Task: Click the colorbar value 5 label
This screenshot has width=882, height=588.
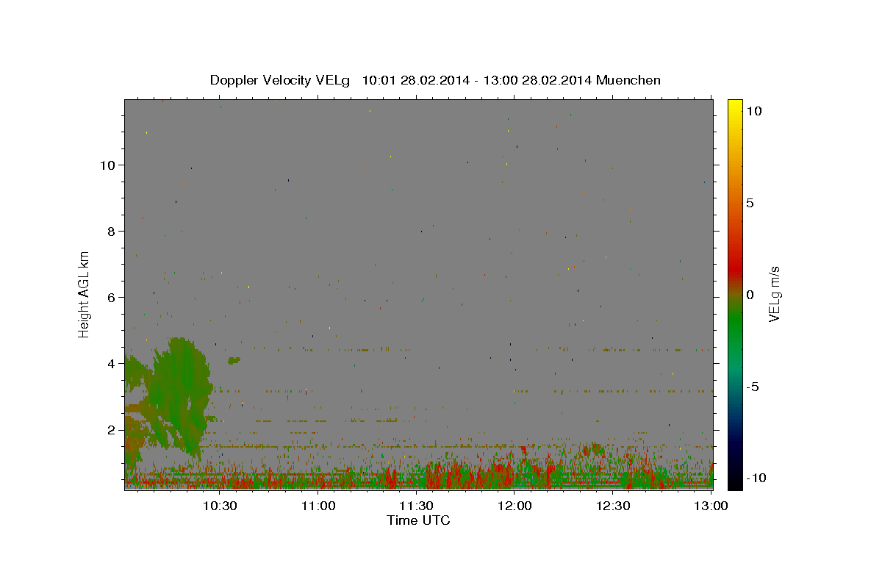Action: click(750, 203)
